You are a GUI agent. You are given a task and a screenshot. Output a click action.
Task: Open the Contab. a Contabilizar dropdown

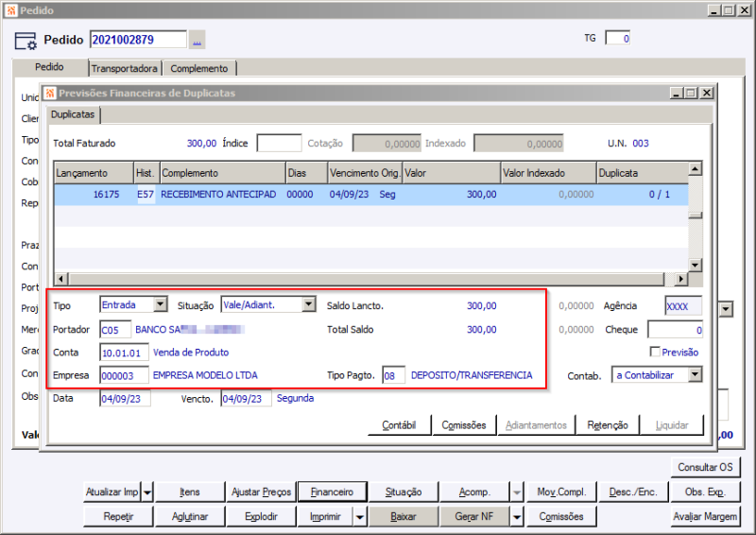tap(695, 375)
